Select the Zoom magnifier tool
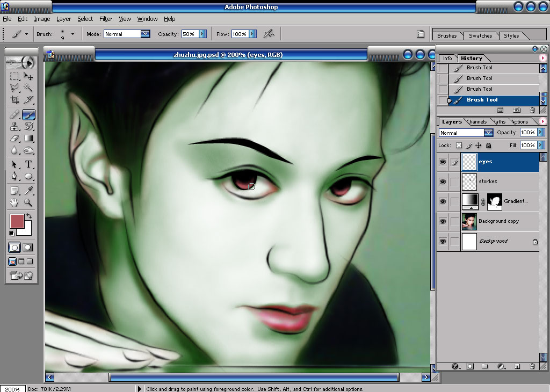Viewport: 550px width, 392px height. coord(28,202)
